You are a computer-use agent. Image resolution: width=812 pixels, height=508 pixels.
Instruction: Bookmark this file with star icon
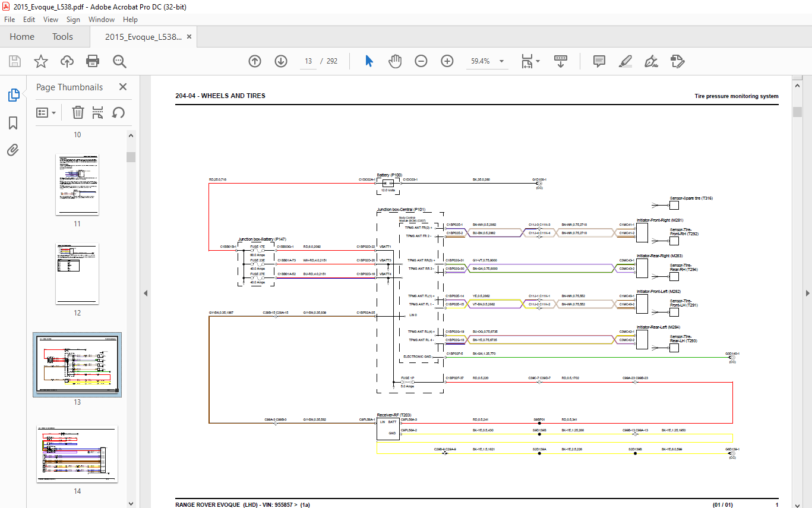(41, 61)
